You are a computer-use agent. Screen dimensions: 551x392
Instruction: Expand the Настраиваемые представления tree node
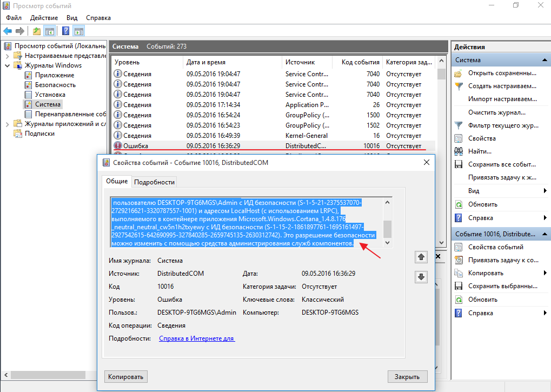coord(7,56)
